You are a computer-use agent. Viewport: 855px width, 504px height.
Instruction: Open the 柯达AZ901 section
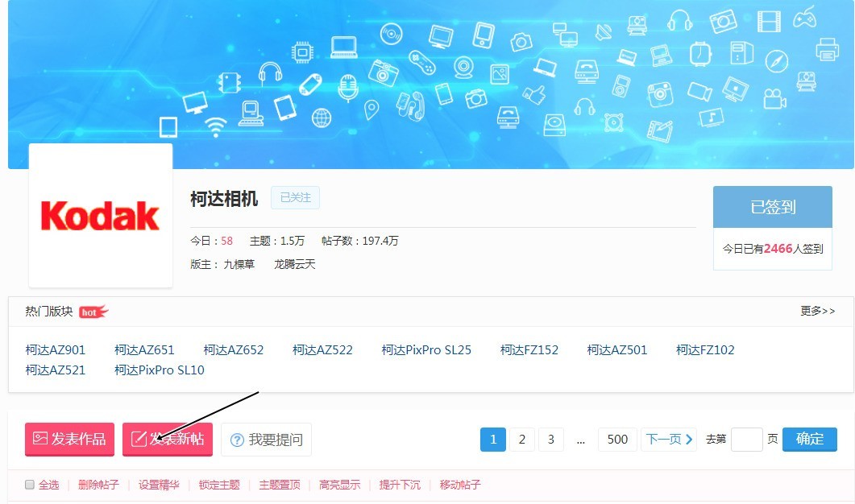pyautogui.click(x=55, y=349)
